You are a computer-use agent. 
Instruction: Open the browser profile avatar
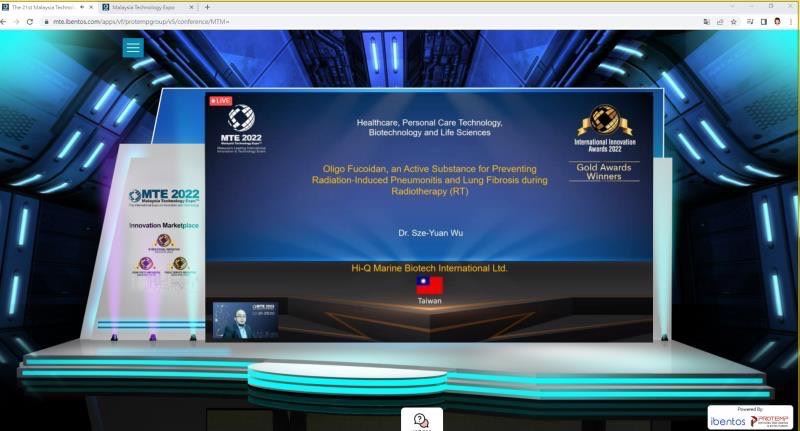coord(777,21)
